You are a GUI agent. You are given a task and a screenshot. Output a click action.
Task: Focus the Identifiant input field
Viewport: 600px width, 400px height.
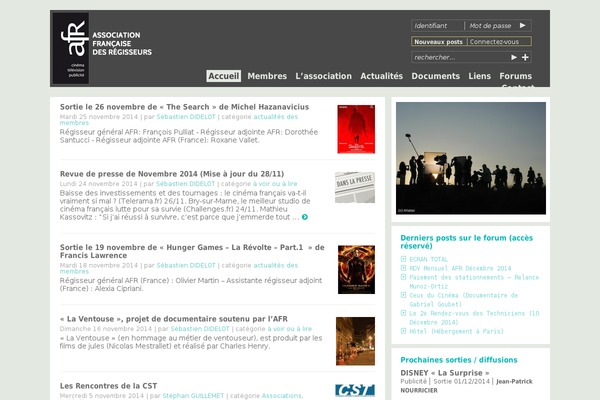[438, 26]
